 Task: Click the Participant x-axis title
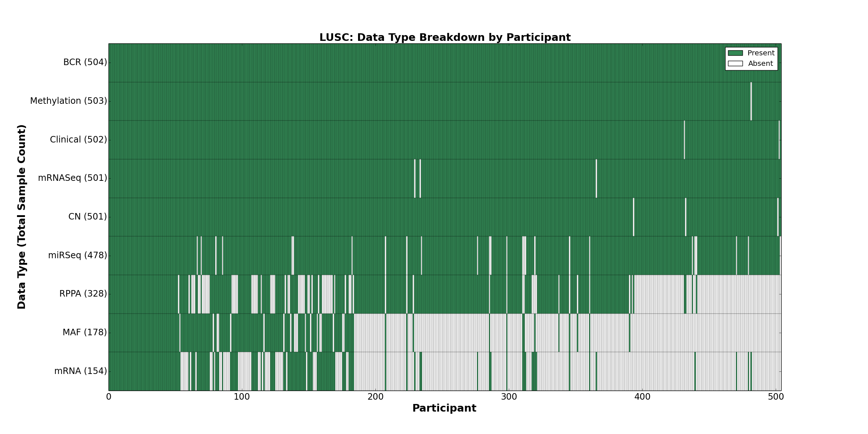coord(444,408)
